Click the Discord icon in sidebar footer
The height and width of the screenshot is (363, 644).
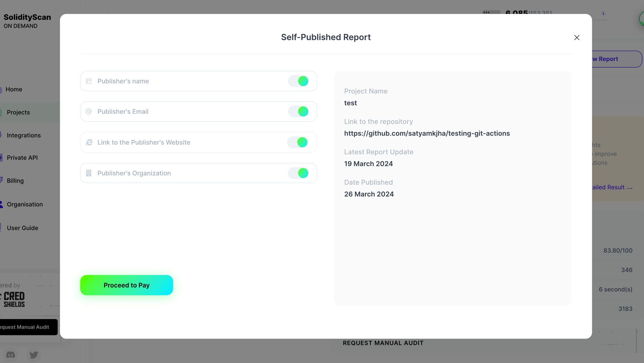click(x=11, y=355)
